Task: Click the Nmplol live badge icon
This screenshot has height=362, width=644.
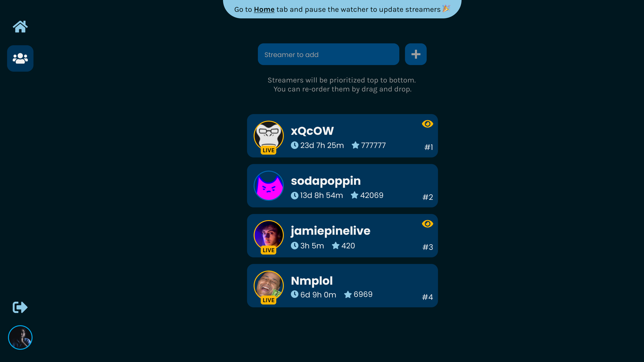Action: (268, 300)
